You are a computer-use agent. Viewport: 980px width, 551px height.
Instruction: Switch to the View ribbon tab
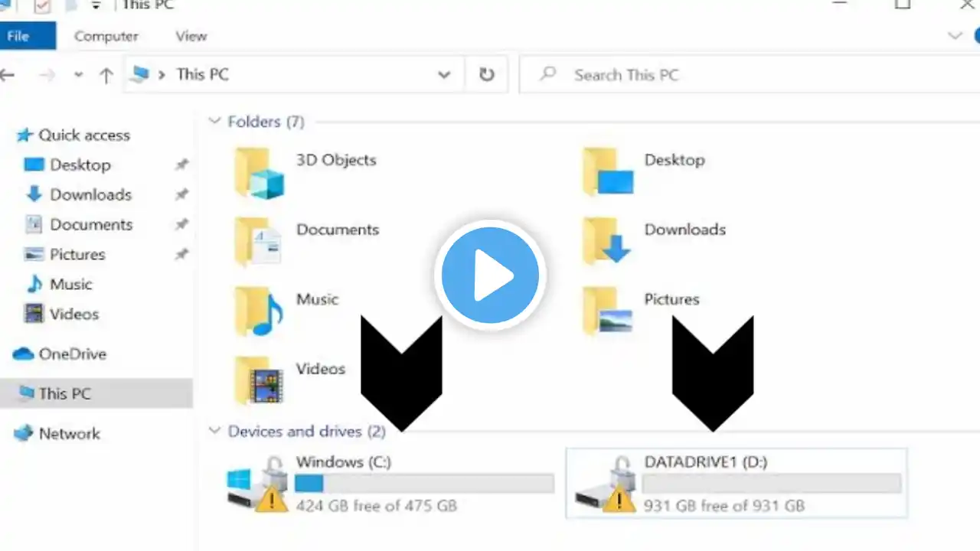click(x=191, y=36)
